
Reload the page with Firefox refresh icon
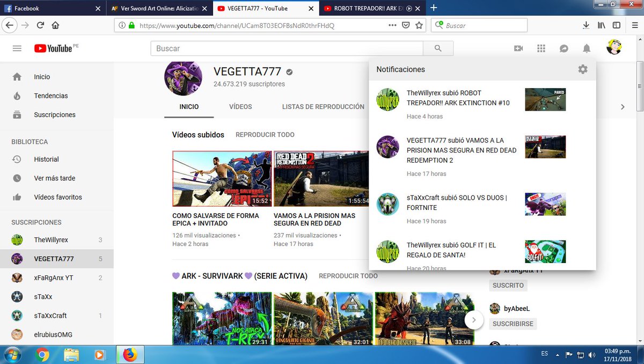click(x=40, y=25)
